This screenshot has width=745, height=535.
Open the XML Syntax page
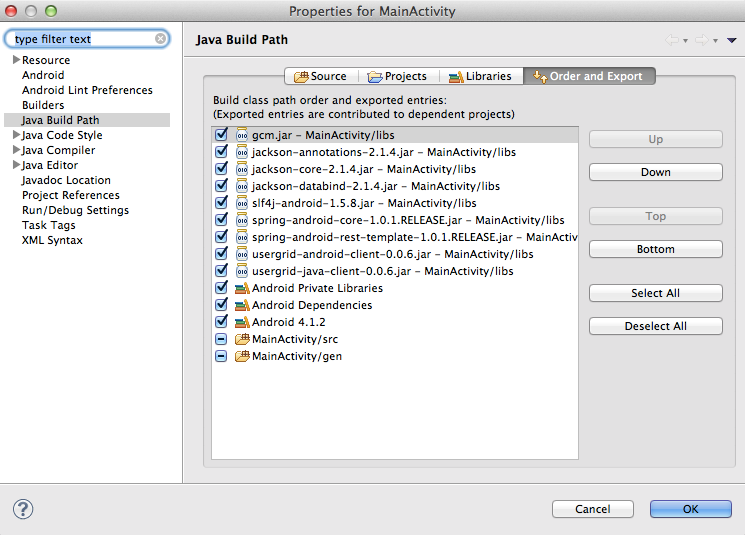coord(52,240)
